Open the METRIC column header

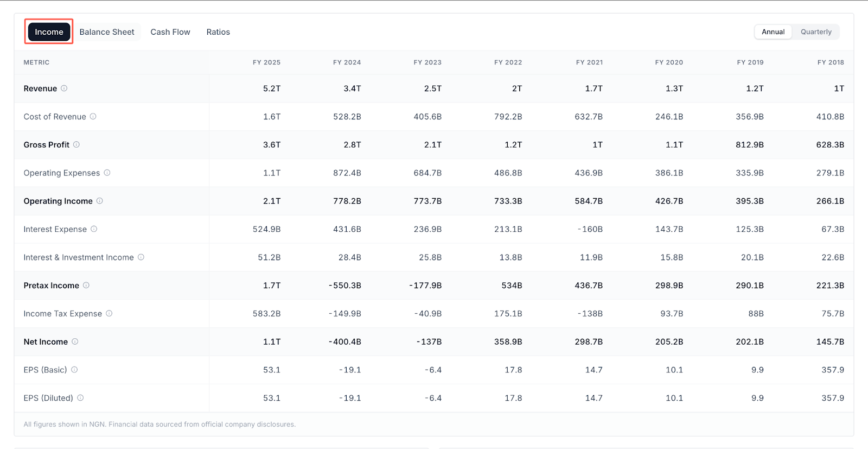point(36,62)
